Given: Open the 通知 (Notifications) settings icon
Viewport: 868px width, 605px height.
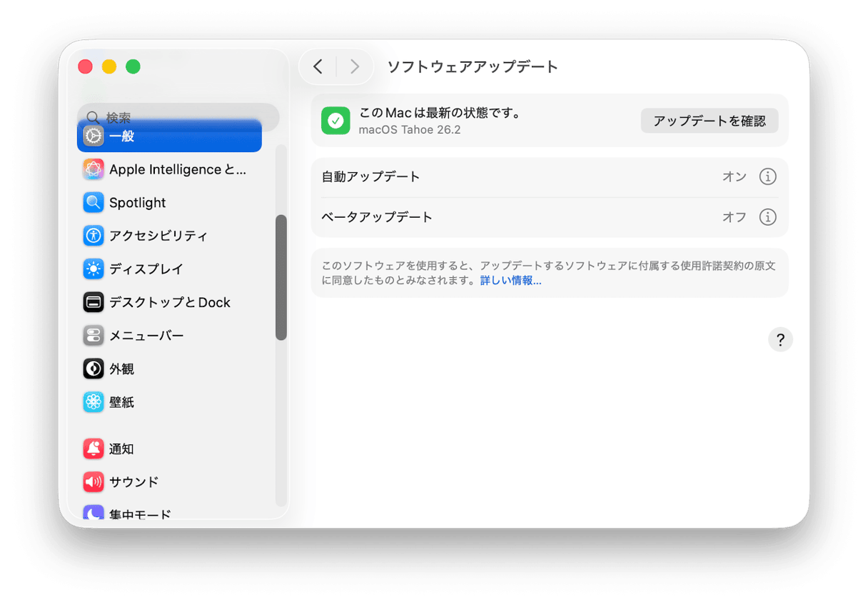Looking at the screenshot, I should [x=94, y=449].
